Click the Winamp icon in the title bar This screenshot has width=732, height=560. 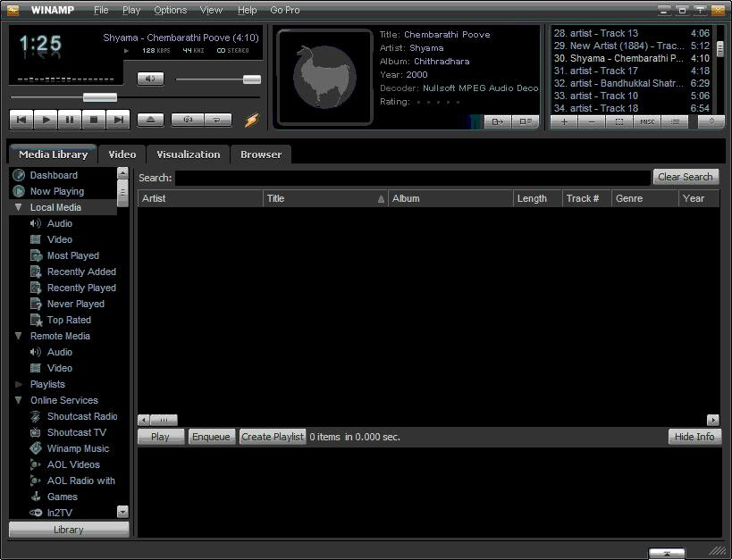click(x=13, y=10)
